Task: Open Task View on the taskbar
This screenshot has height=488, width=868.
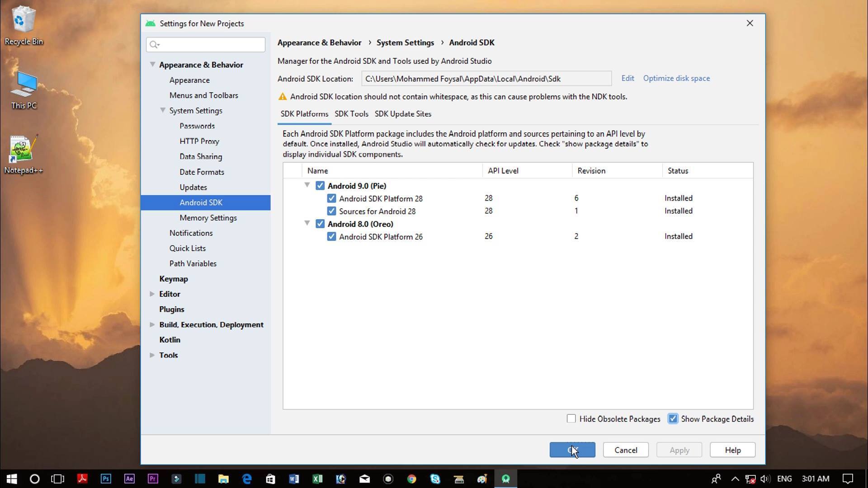Action: (58, 479)
